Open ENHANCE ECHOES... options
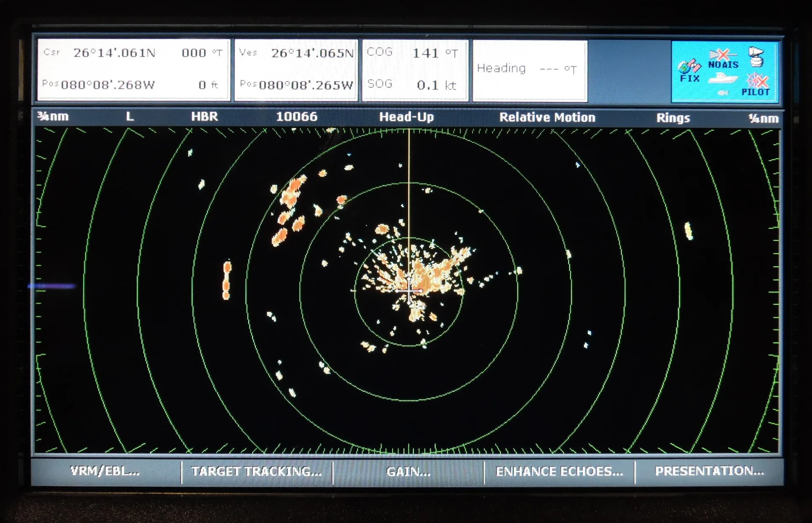Screen dimensions: 812x523 (x=559, y=471)
